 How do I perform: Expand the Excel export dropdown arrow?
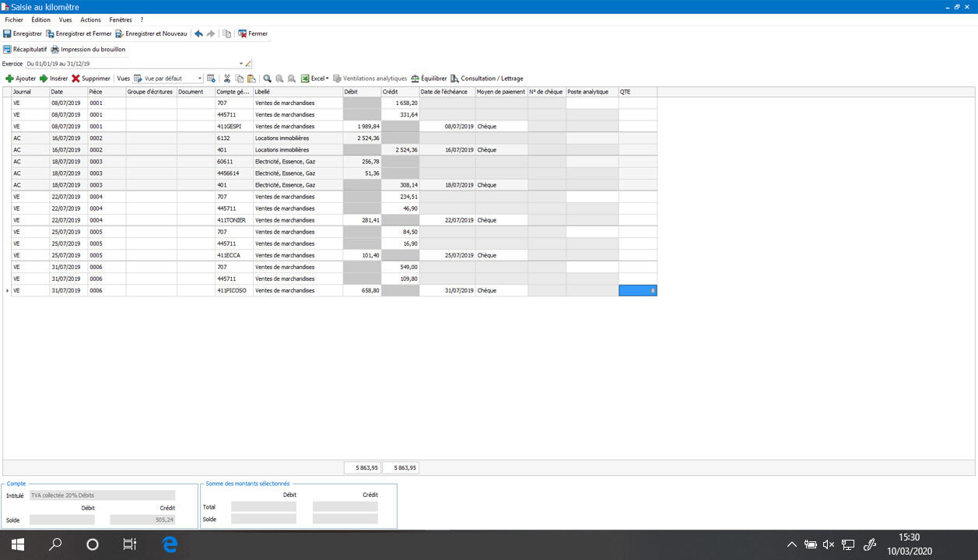click(x=327, y=79)
